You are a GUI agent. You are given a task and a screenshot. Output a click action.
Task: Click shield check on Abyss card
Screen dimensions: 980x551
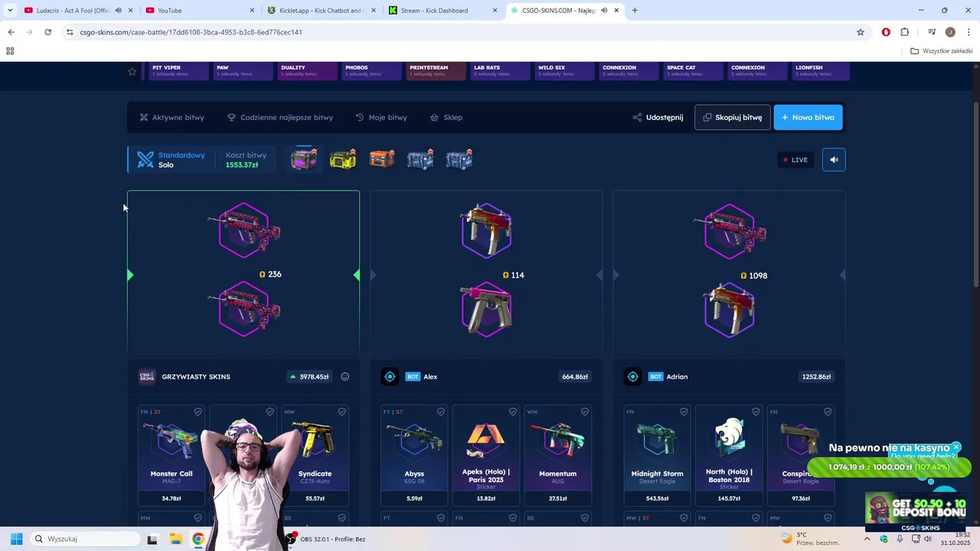point(440,412)
